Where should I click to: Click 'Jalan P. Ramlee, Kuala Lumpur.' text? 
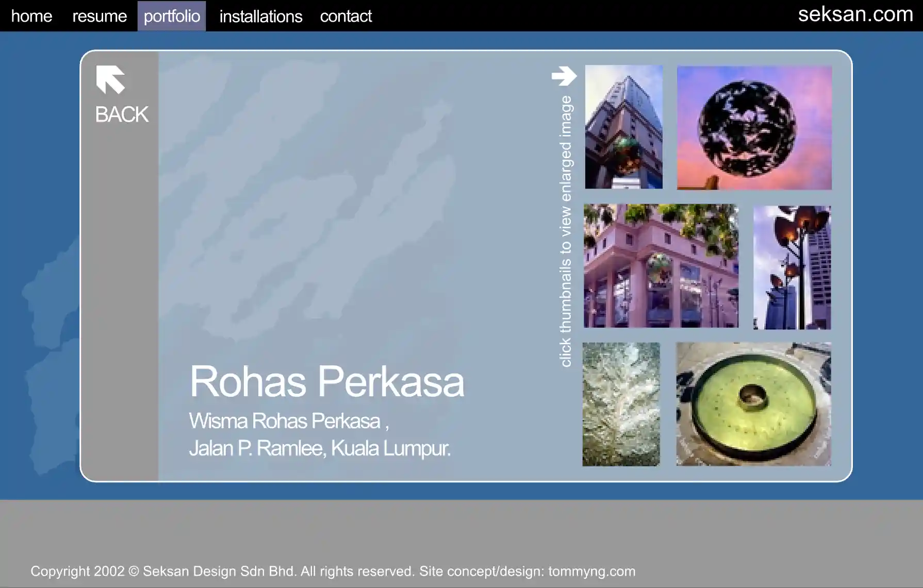click(x=320, y=448)
